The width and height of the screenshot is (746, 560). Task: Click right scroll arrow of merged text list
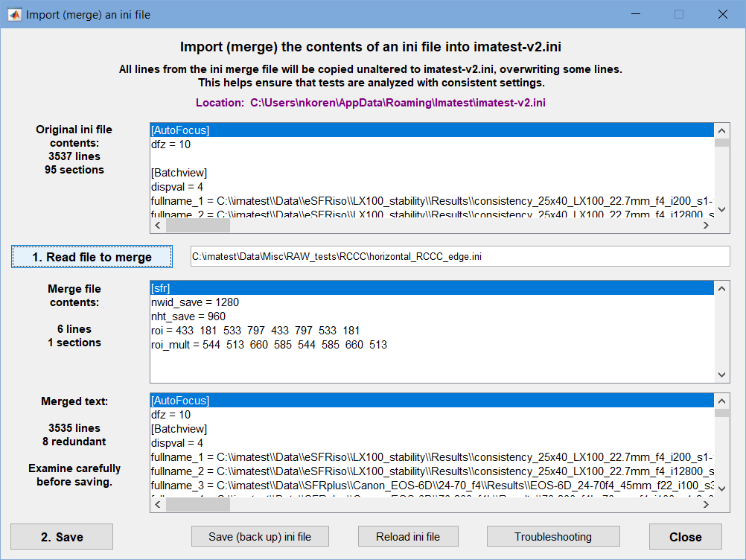(706, 505)
